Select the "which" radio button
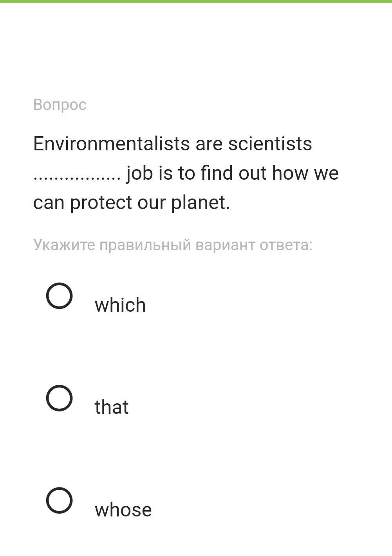The height and width of the screenshot is (556, 392). [x=59, y=296]
